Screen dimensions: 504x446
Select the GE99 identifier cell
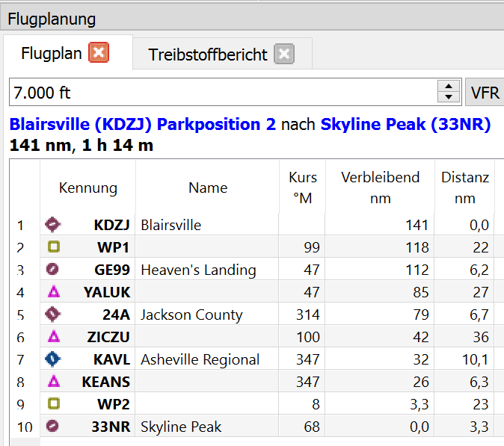87,270
